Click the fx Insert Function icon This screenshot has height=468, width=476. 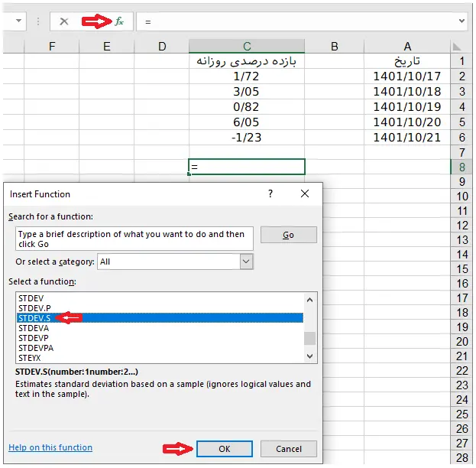click(118, 21)
